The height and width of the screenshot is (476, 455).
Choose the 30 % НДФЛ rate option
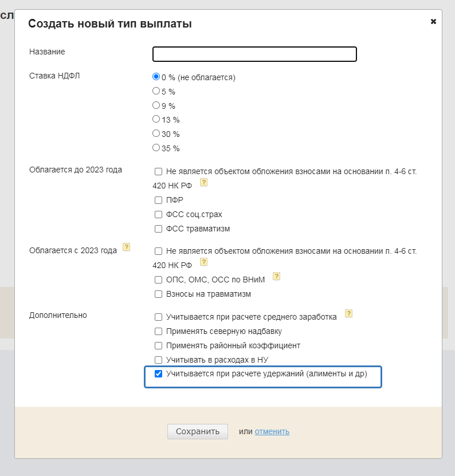coord(156,133)
